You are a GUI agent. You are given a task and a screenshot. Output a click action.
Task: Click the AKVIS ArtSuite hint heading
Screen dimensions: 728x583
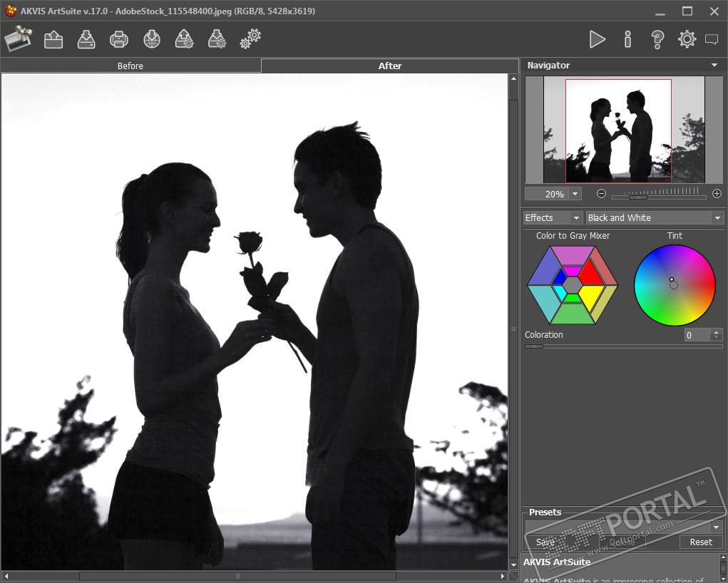(557, 562)
